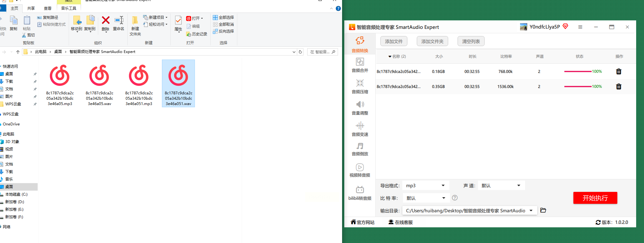Expand the 移动到 move-to dropdown in Explorer
The image size is (644, 243).
pyautogui.click(x=77, y=32)
